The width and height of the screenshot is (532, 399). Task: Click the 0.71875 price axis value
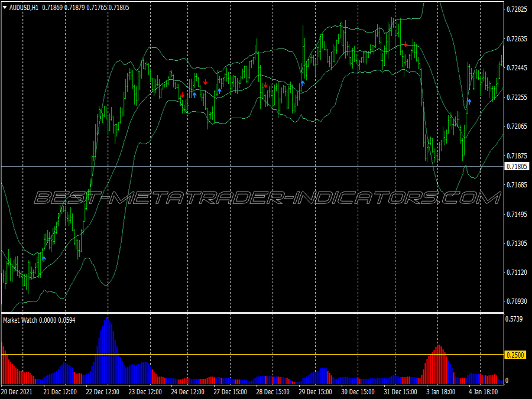517,155
